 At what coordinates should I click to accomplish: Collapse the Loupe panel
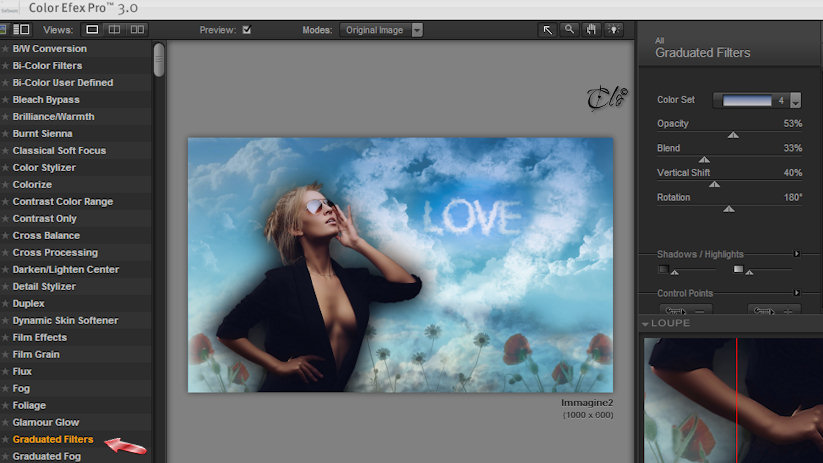[645, 324]
